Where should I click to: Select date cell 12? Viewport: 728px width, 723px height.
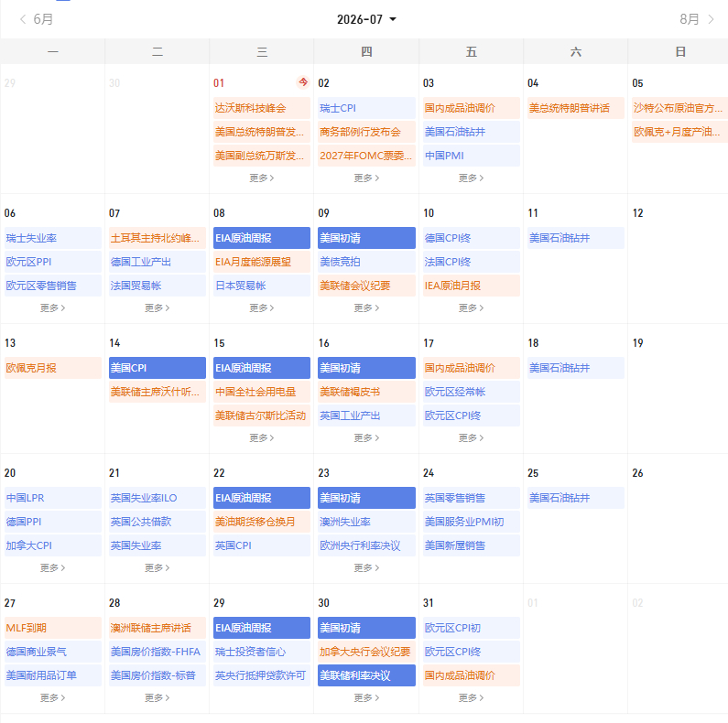coord(678,258)
